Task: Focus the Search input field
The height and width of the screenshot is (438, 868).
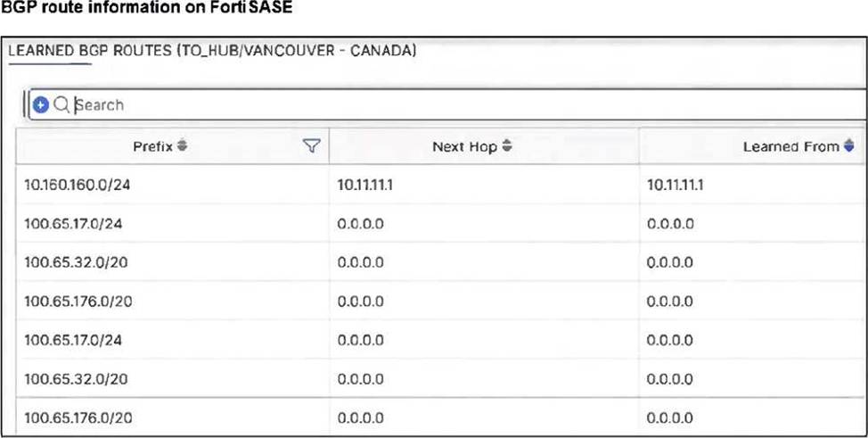Action: tap(446, 104)
